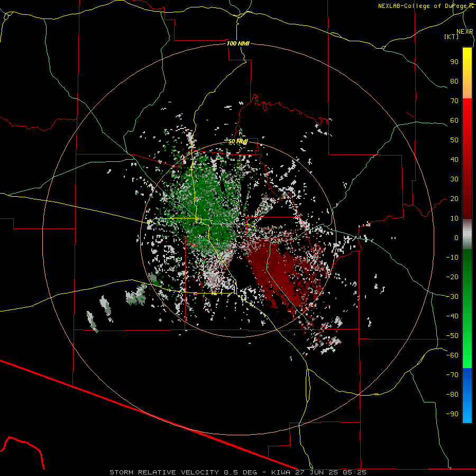Click the [KT] units label above the scale
The image size is (476, 476).
coord(452,36)
